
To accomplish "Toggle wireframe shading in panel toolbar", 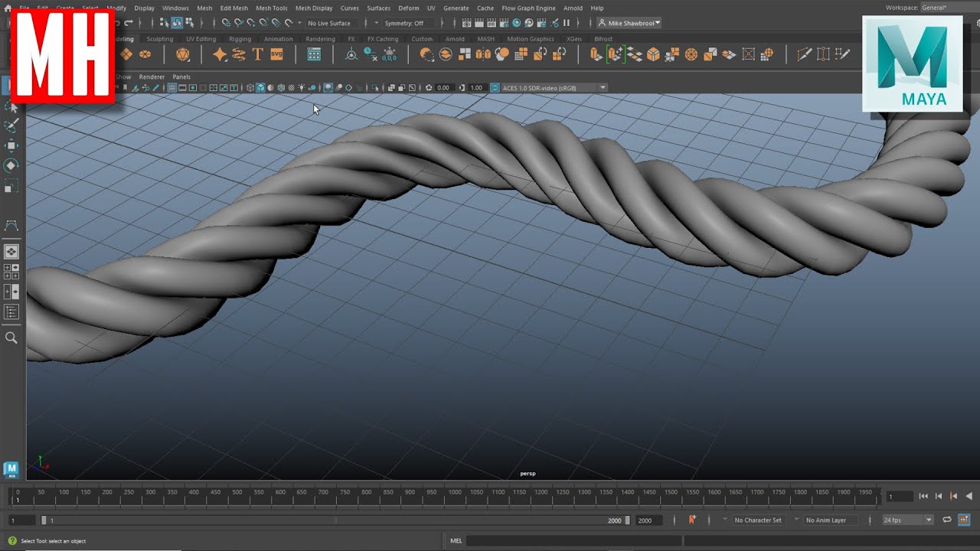I will 250,87.
